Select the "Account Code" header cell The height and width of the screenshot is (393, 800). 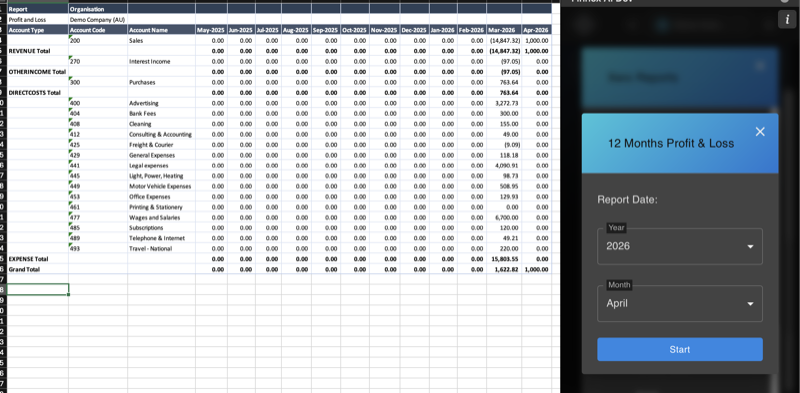(x=98, y=30)
